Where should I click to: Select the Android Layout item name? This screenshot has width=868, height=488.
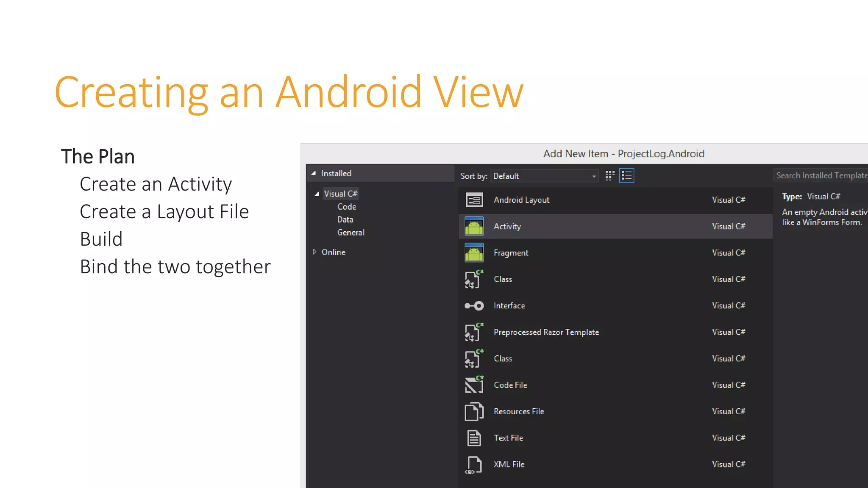pyautogui.click(x=521, y=200)
